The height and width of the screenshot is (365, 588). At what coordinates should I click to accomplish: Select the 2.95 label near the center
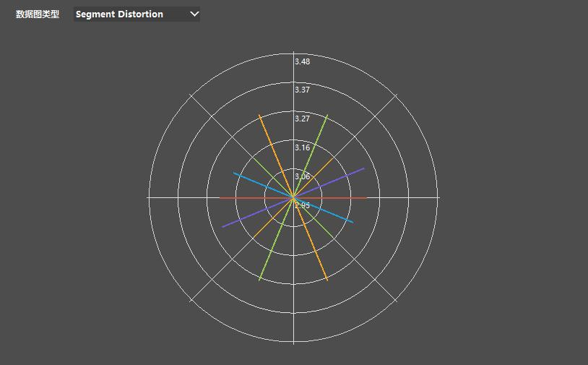coord(303,205)
